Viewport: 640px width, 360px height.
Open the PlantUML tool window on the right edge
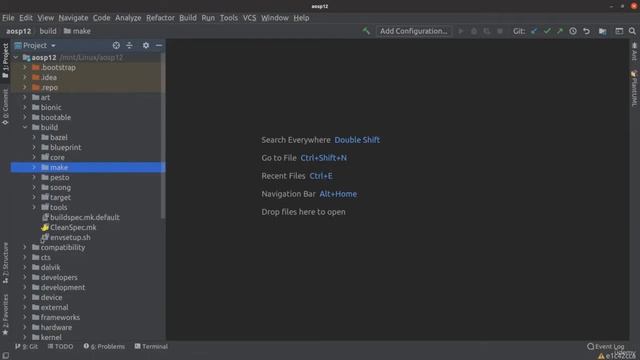[x=634, y=89]
